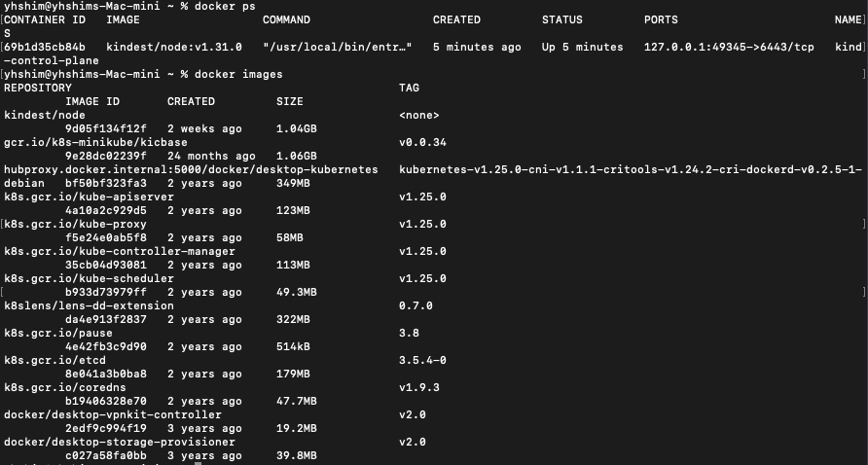Click image name kindest/node:v1.31.0
The width and height of the screenshot is (868, 465).
pos(174,47)
